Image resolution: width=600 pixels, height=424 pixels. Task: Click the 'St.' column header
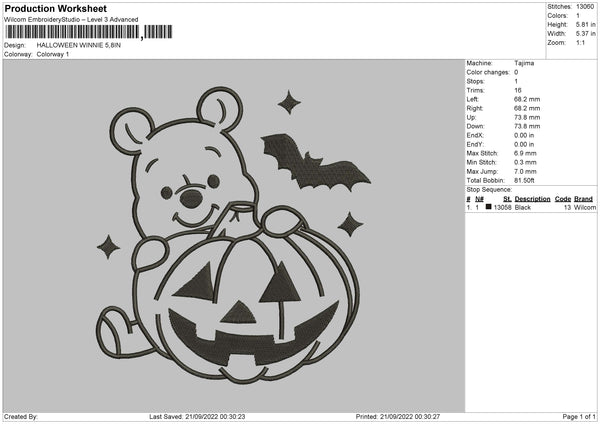pos(507,199)
